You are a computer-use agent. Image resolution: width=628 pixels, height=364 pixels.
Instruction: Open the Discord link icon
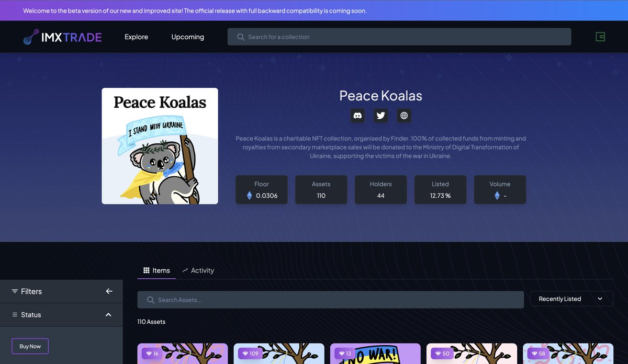[358, 116]
